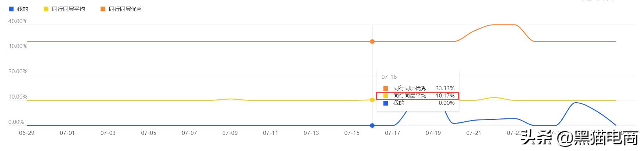Click the 10.00% y-axis label
This screenshot has width=644, height=151.
point(18,97)
